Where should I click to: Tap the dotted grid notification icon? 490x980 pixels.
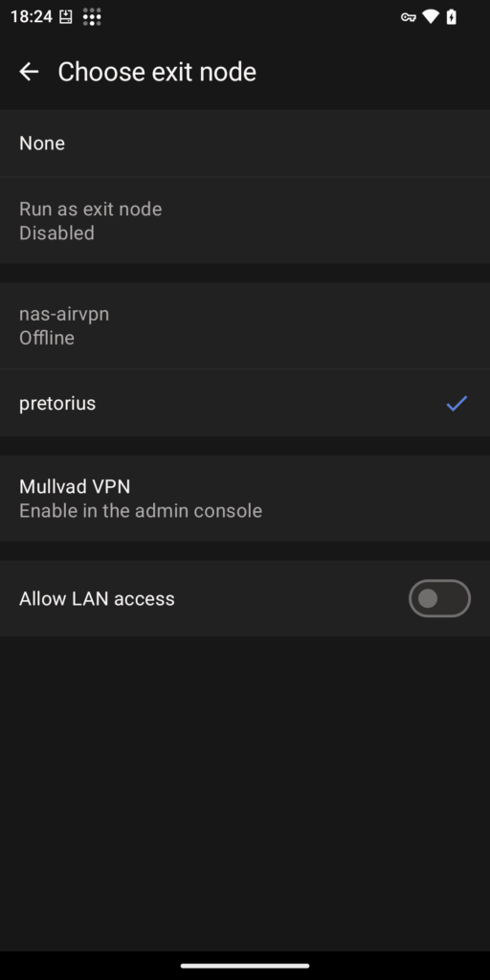pyautogui.click(x=92, y=17)
